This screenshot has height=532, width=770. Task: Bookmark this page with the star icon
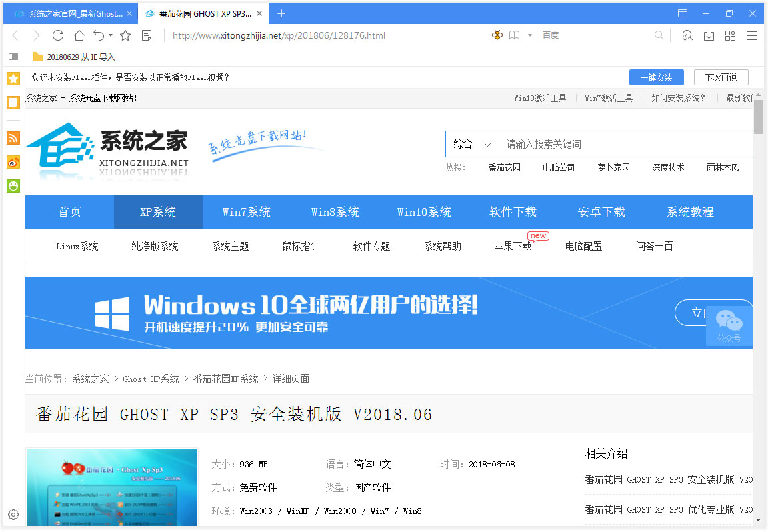[125, 35]
